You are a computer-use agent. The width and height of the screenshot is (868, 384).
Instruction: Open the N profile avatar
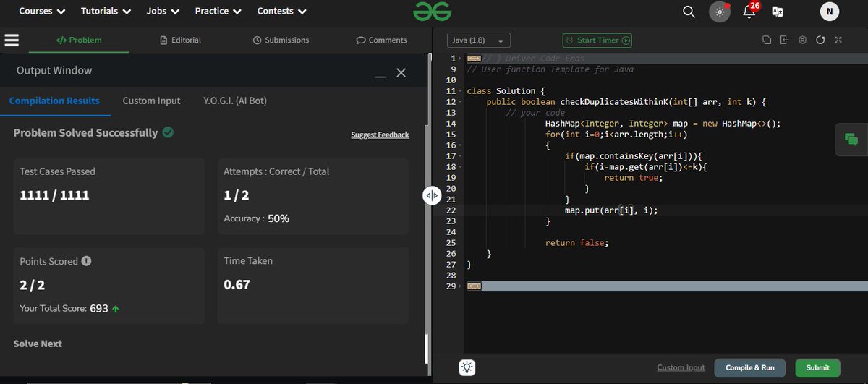point(830,12)
